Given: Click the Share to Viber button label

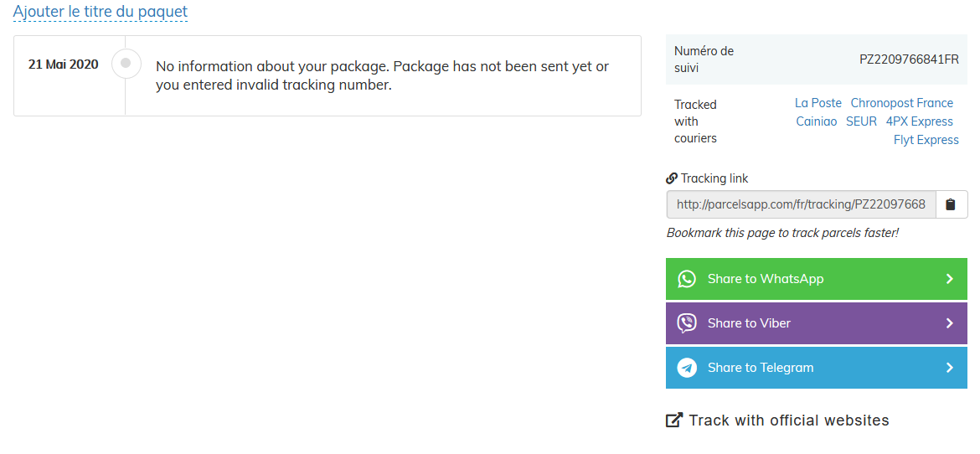Looking at the screenshot, I should 749,323.
